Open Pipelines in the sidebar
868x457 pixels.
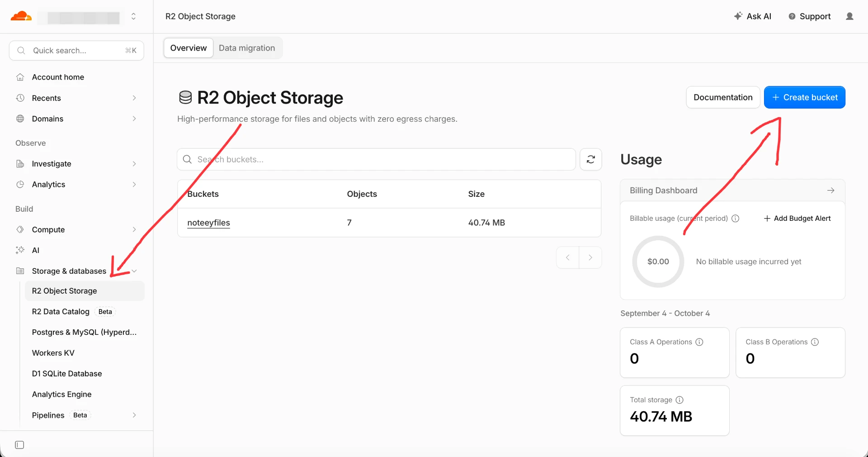[x=48, y=415]
